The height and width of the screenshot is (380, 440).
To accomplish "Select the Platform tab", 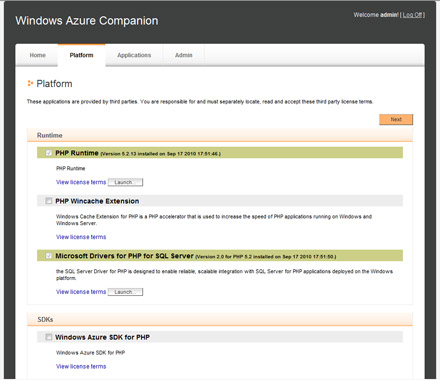I will 81,55.
